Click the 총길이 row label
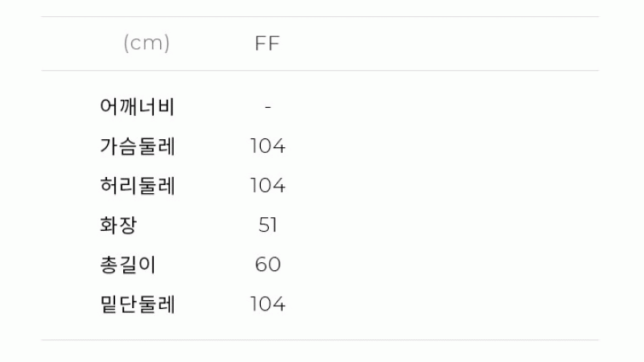This screenshot has width=644, height=362. tap(128, 265)
